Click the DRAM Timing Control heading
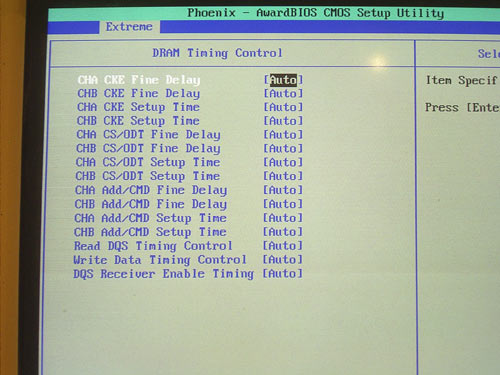The image size is (500, 375). [217, 53]
